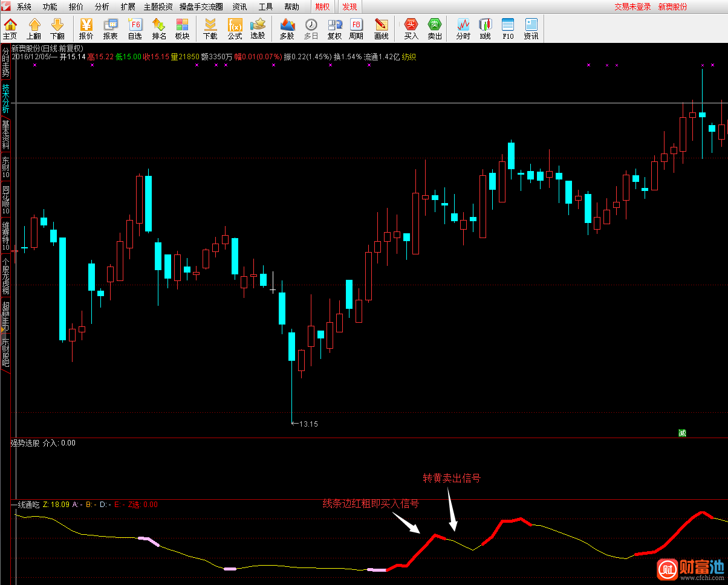Select the 个股龙虎榜 side tab
Image resolution: width=728 pixels, height=585 pixels.
(5, 276)
